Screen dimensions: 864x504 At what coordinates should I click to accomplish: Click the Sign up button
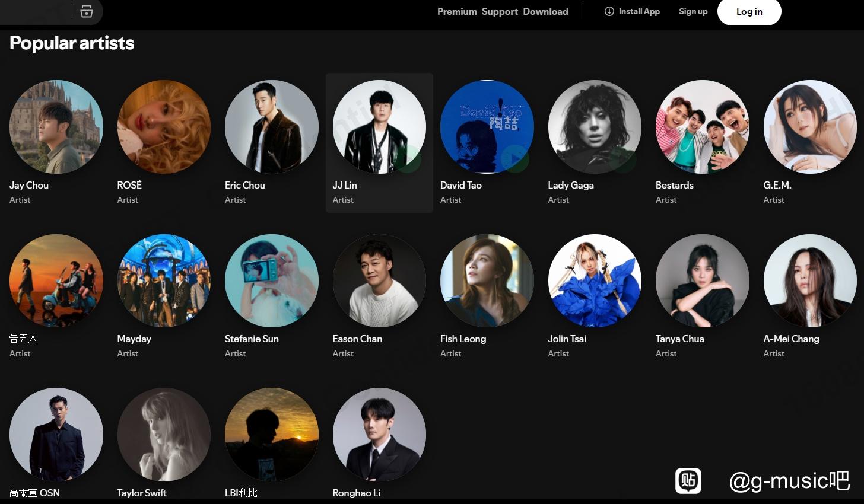point(693,11)
